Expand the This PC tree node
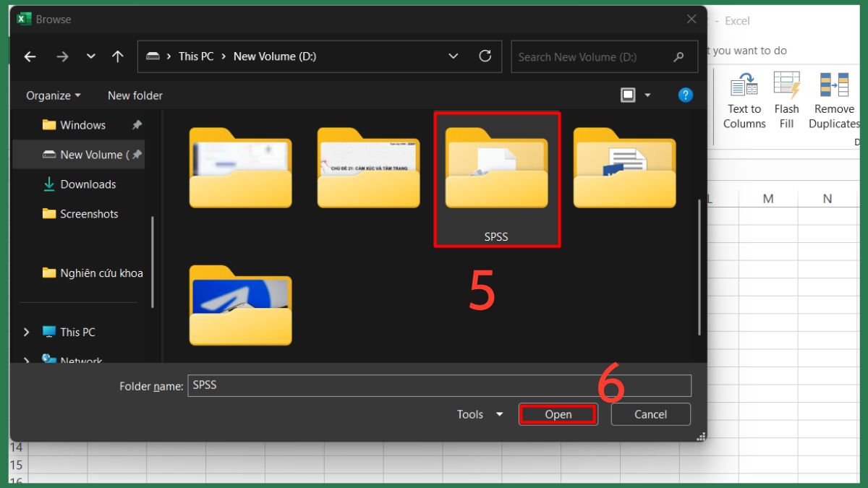868x488 pixels. [x=27, y=332]
